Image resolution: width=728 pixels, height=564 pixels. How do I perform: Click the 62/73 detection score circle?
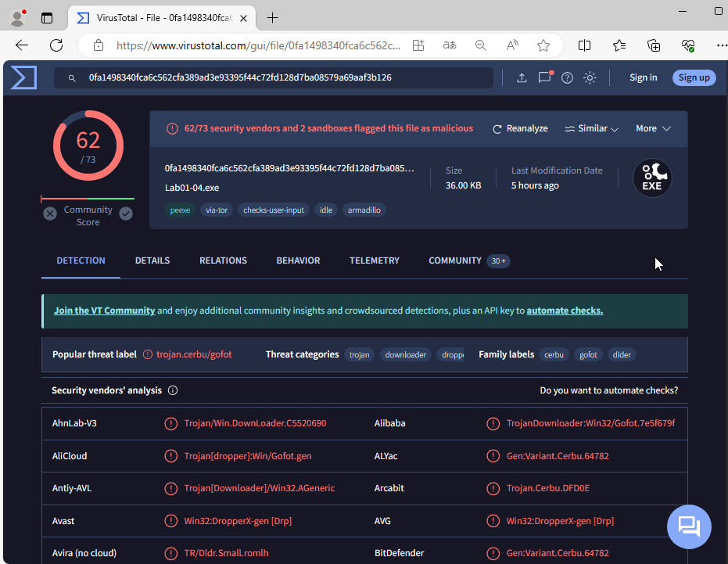point(88,145)
